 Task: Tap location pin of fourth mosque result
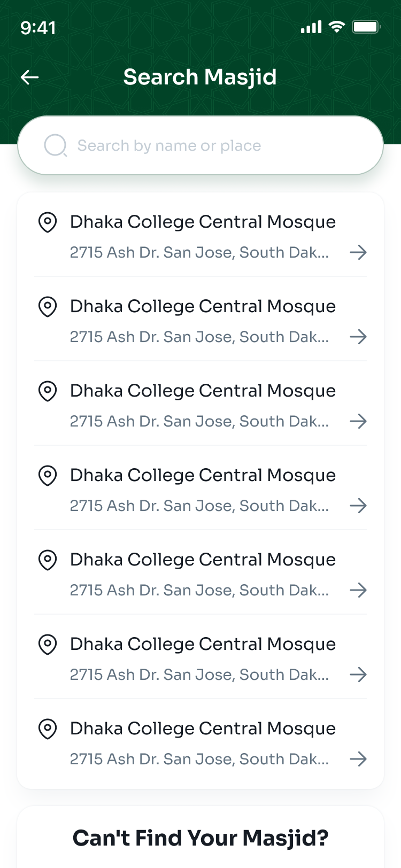[48, 475]
